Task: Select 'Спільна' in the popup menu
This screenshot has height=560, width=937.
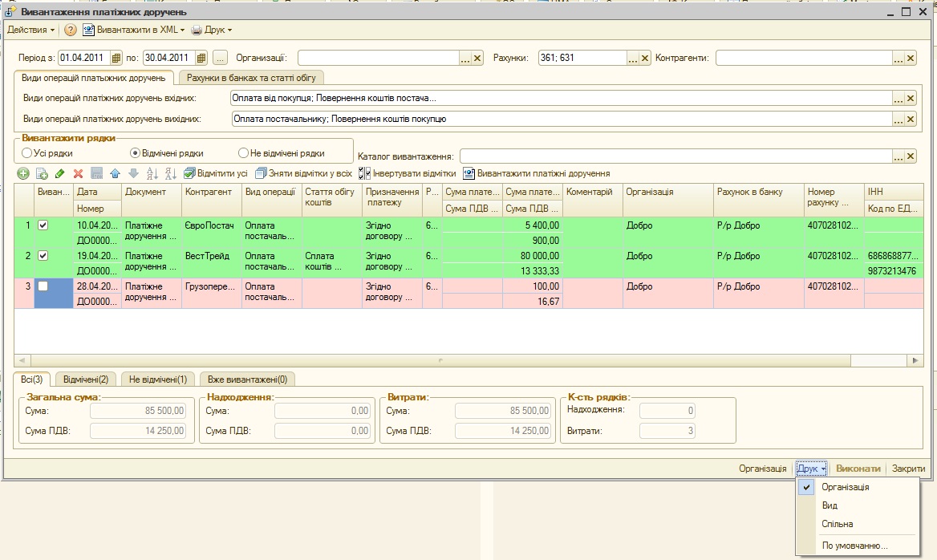Action: pyautogui.click(x=837, y=524)
